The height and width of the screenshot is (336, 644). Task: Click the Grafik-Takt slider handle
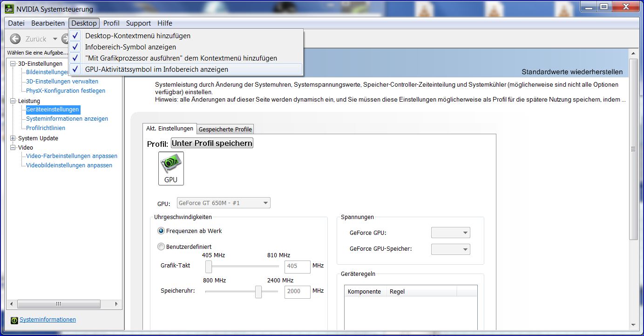coord(209,267)
